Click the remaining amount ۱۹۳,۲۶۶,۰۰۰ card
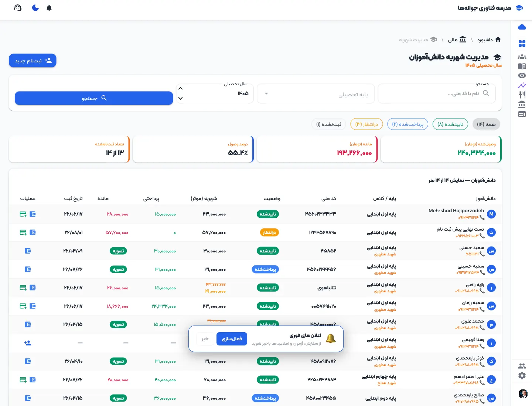 point(317,149)
